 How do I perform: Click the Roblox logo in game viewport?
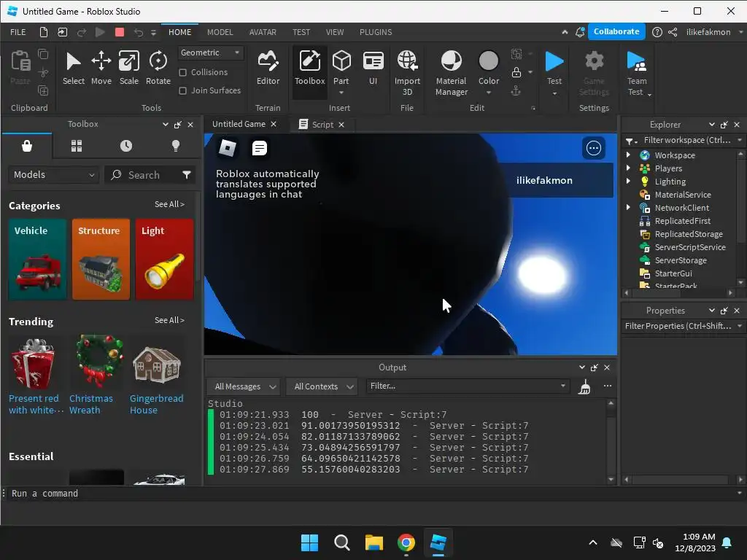click(x=228, y=148)
